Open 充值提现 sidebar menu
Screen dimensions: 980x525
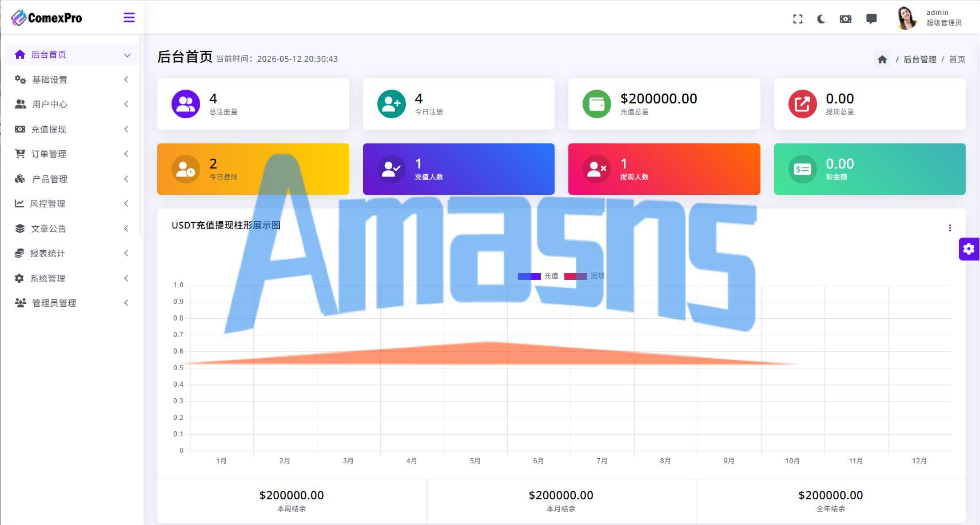pyautogui.click(x=72, y=129)
